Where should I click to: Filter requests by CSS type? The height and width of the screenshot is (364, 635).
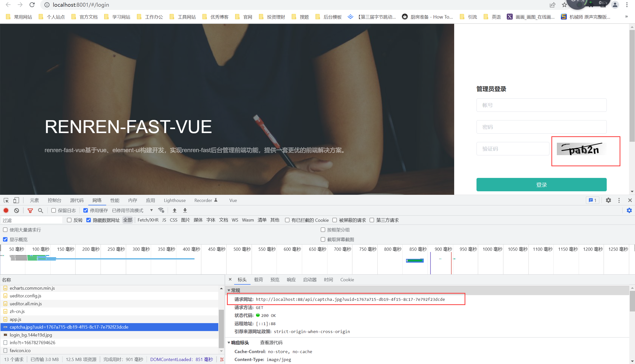[173, 220]
